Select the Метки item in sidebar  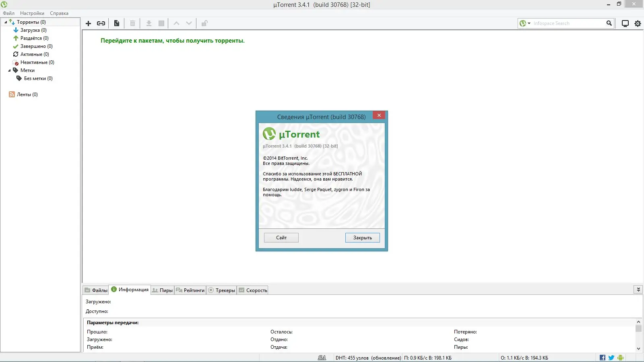click(27, 70)
